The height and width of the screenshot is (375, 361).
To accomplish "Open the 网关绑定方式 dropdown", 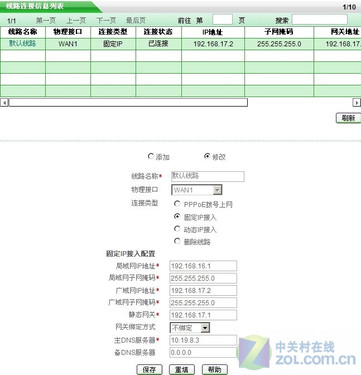I will pos(190,328).
